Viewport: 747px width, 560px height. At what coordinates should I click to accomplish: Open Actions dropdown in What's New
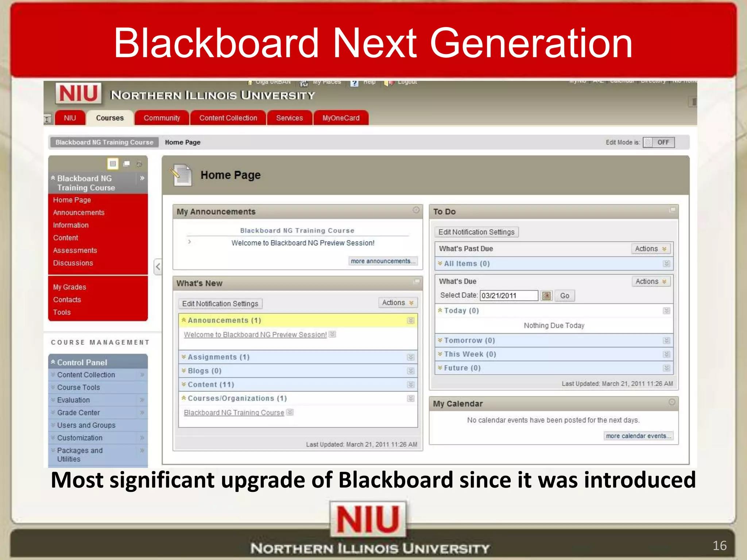coord(398,303)
